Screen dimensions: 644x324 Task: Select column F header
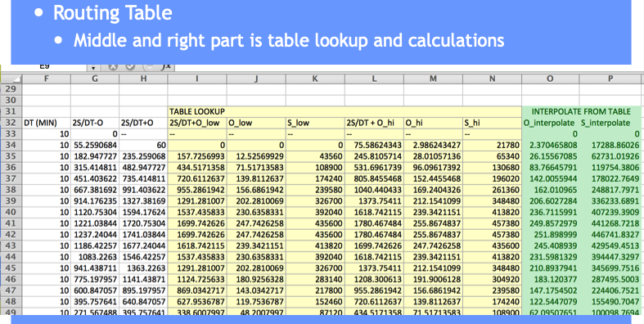click(46, 79)
